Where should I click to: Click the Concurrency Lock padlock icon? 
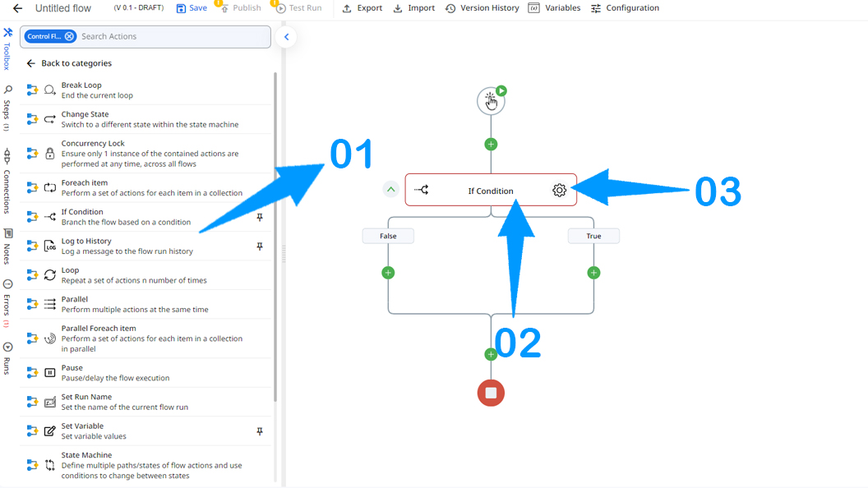(50, 154)
